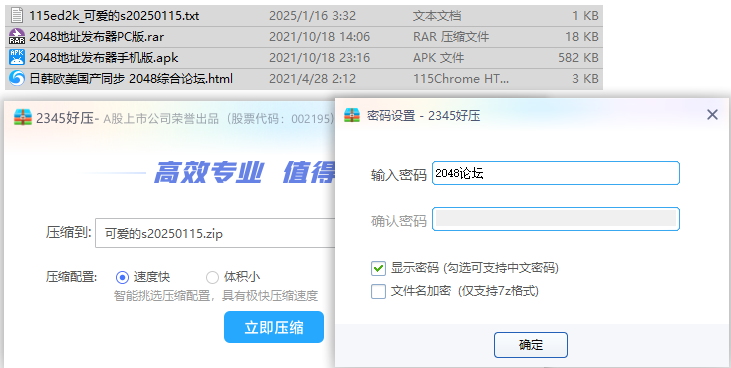Click the APK icon of 手机版 file
This screenshot has height=368, width=731.
pos(17,57)
